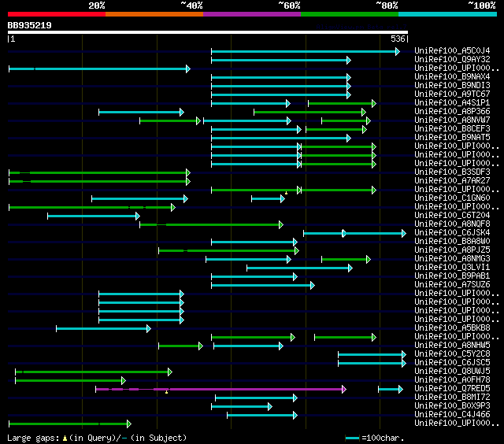Click the cyan alignment bar in the B0X9P3 row

click(242, 407)
